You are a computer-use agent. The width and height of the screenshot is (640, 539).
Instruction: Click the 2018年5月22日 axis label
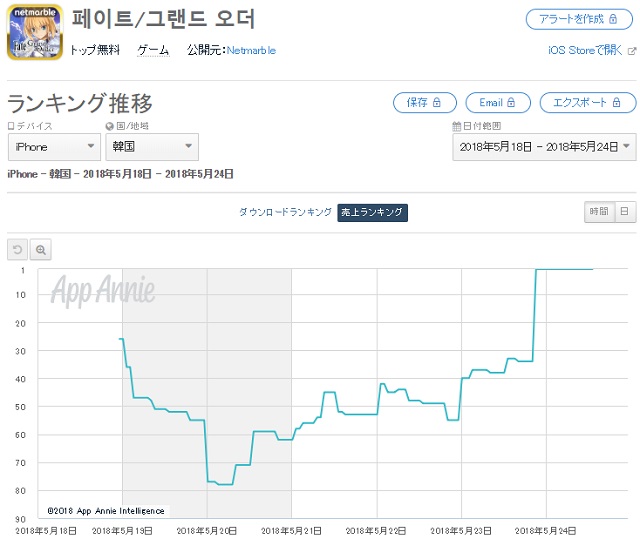point(376,531)
